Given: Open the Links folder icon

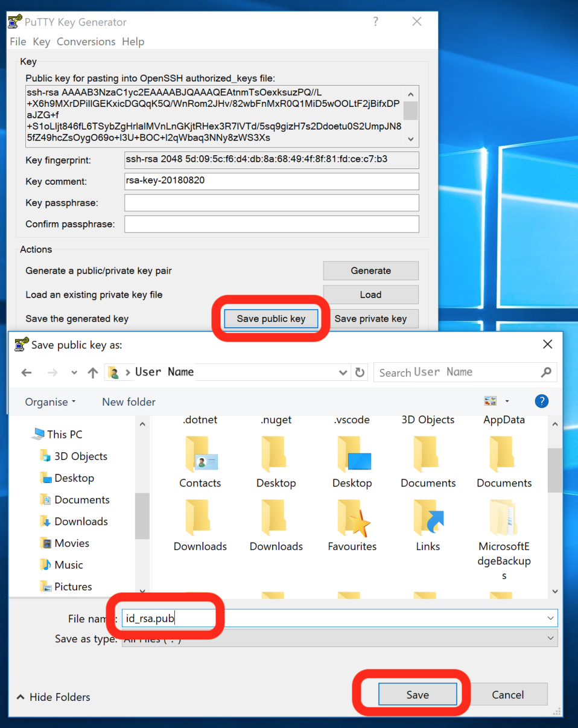Looking at the screenshot, I should (x=428, y=520).
